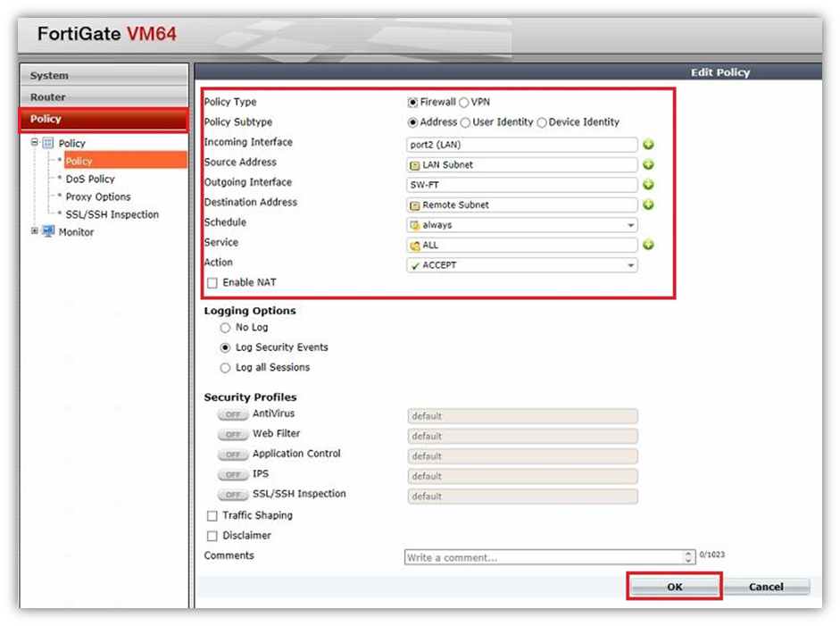
Task: Select the No Log option
Action: (225, 328)
